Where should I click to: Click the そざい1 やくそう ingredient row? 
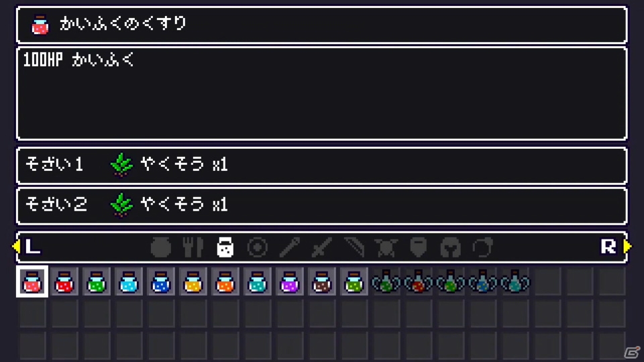coord(321,165)
